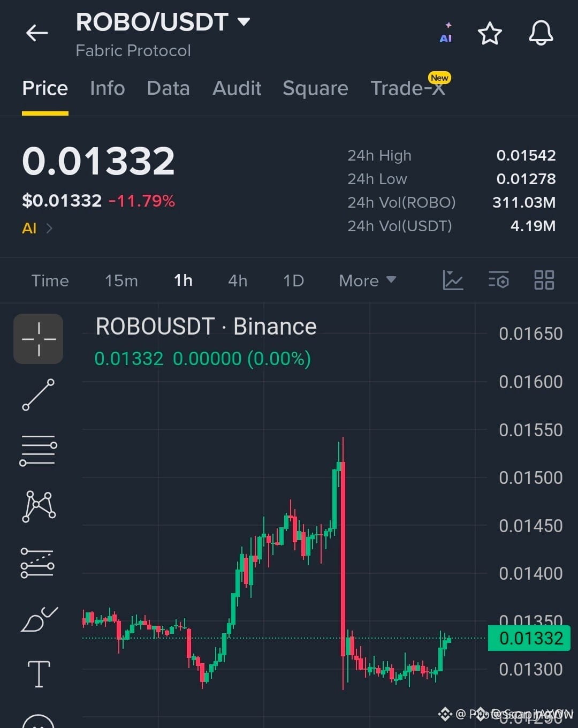Click the 24h Vol(ROBO) value 311.03M
Viewport: 578px width, 728px height.
tap(524, 202)
